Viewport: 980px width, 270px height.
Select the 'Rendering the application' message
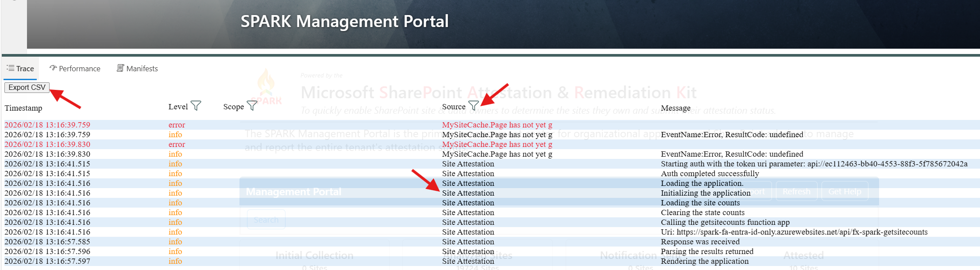704,261
